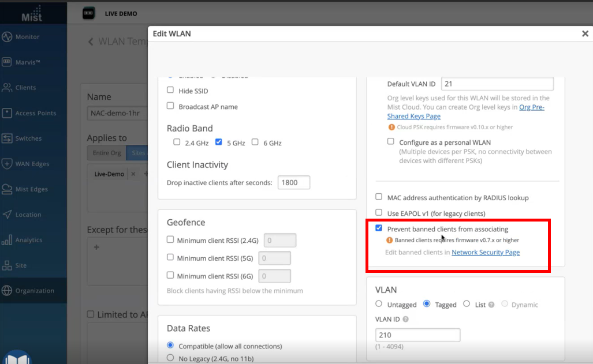Open the Clients sidebar icon

coord(8,88)
